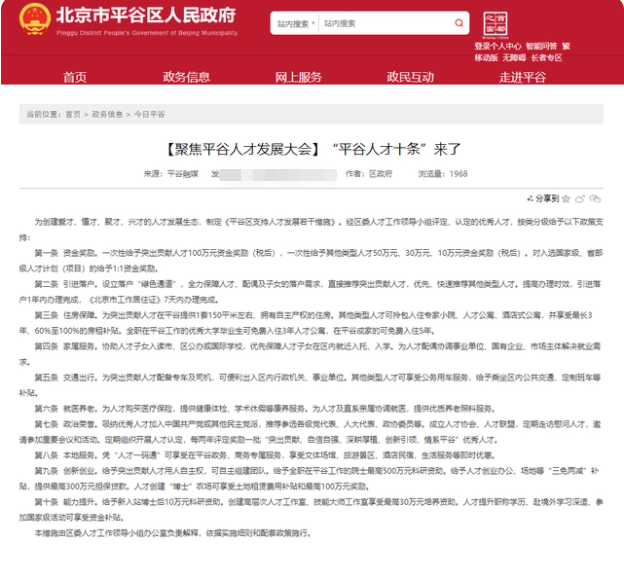Share article to Weibo icon
Screen dimensions: 624x576
580,199
